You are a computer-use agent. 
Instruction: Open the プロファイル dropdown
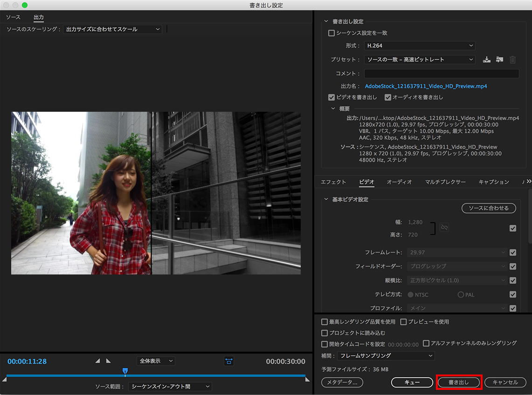(457, 308)
